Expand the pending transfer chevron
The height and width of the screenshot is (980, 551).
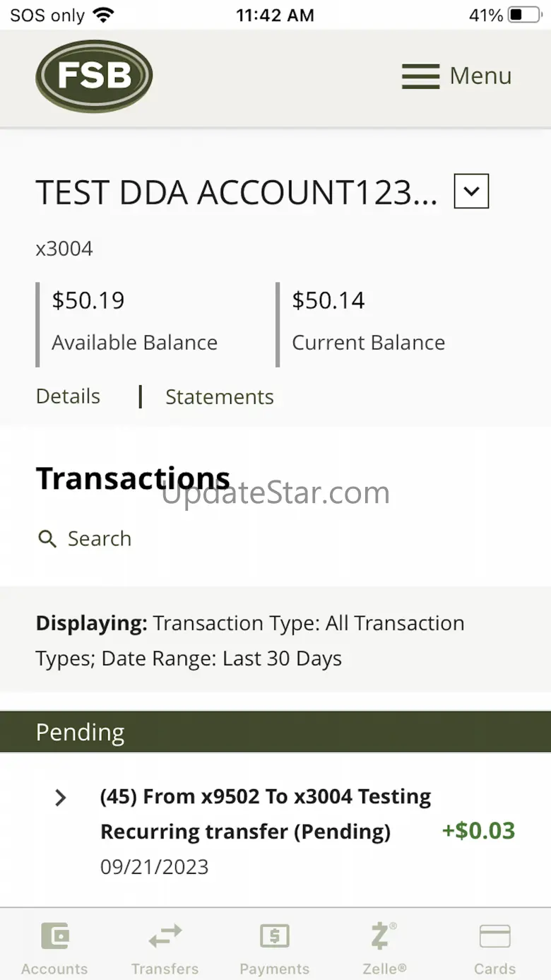(61, 798)
